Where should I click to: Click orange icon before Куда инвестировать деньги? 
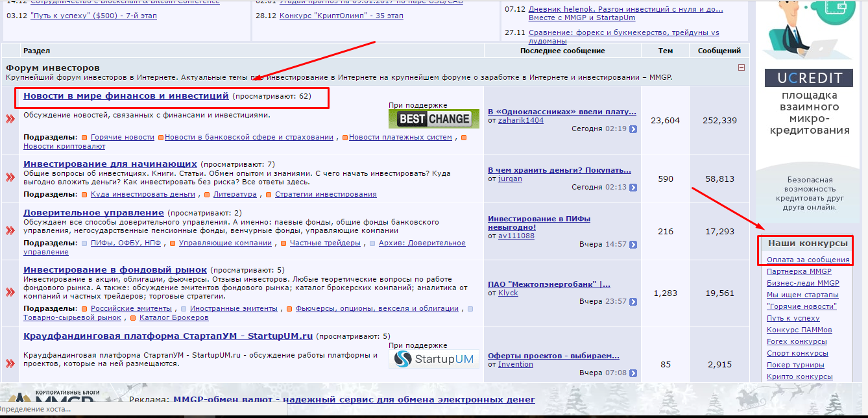pos(84,195)
